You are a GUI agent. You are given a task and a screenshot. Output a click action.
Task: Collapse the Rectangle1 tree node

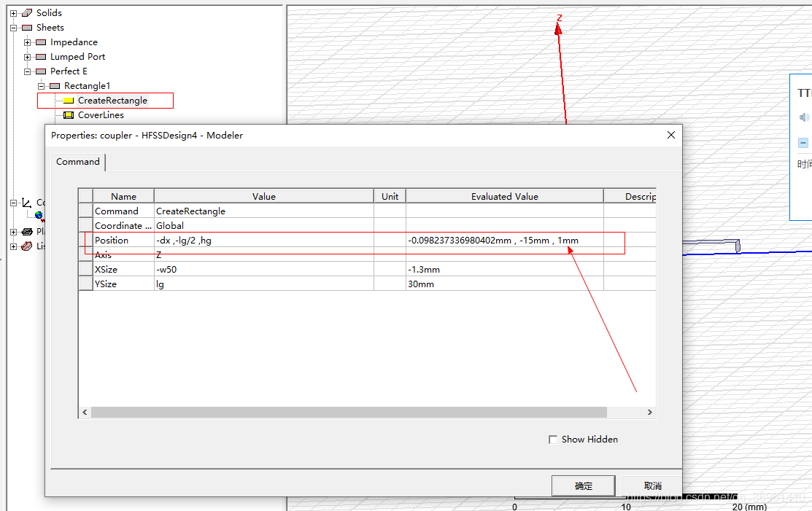click(x=42, y=86)
